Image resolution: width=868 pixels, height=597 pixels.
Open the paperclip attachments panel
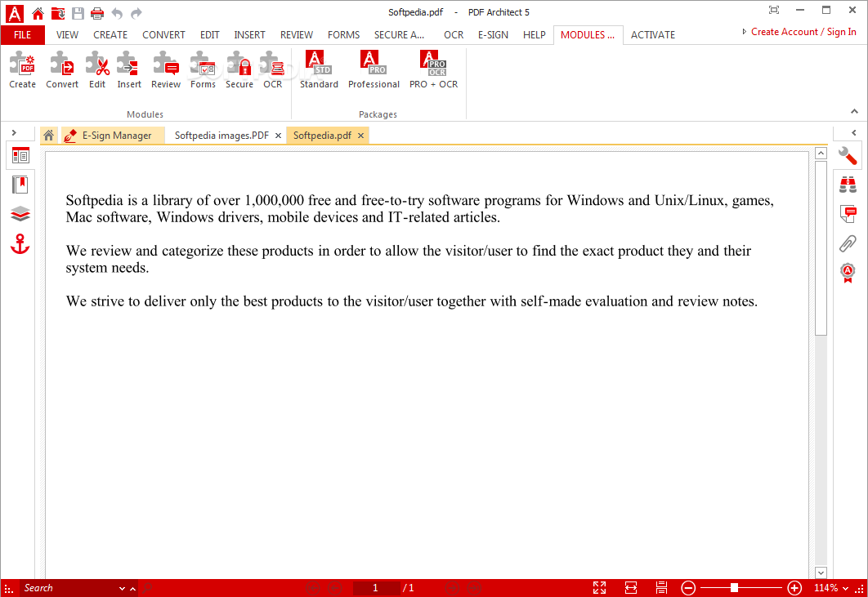point(848,243)
